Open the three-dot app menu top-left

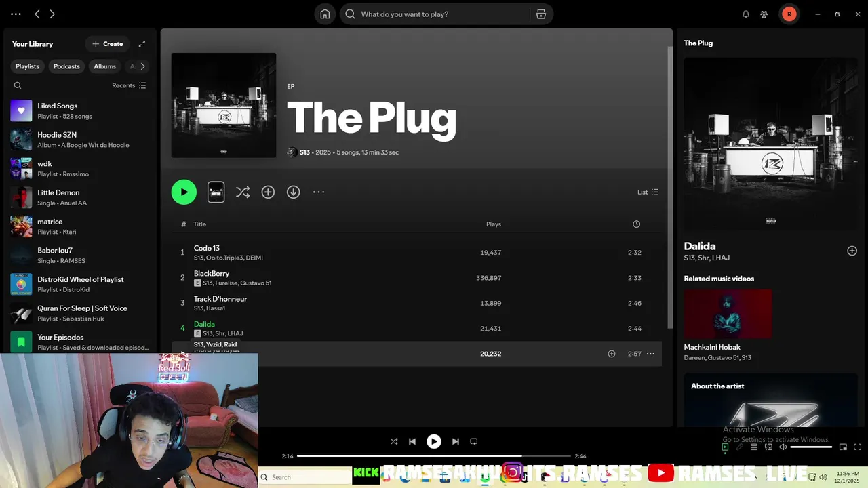pyautogui.click(x=16, y=14)
